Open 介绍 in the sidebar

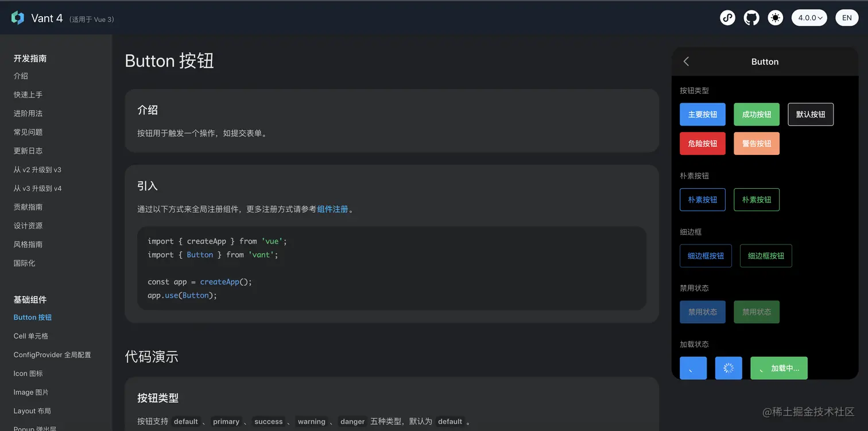click(21, 76)
